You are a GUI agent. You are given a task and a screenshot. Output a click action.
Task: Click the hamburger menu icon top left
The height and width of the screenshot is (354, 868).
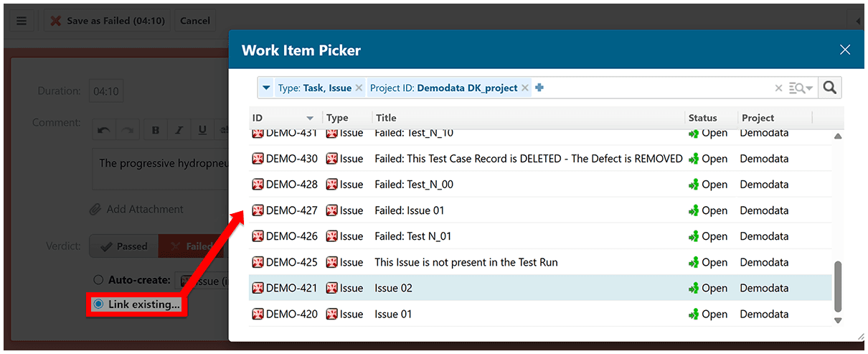(x=22, y=21)
